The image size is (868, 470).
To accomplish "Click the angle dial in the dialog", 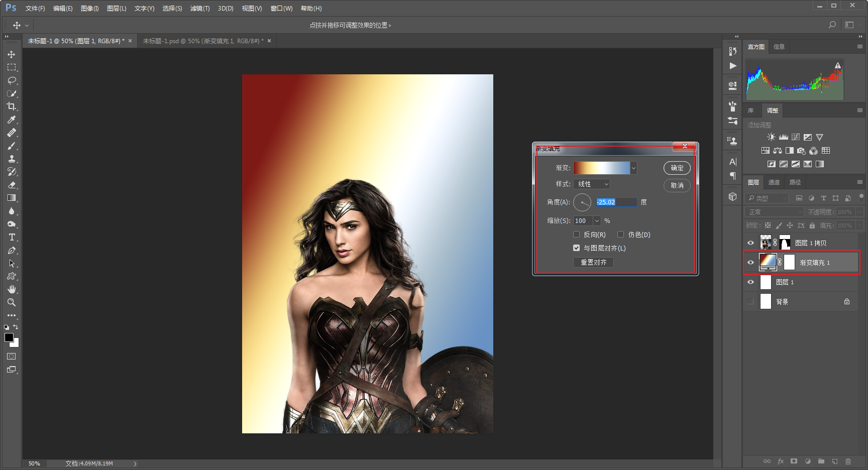I will 582,202.
